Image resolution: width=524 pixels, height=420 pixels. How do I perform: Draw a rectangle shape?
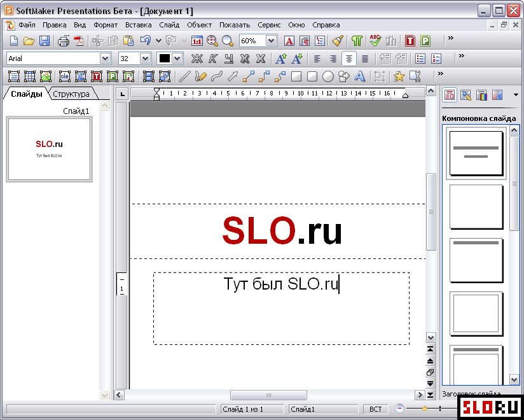(296, 76)
